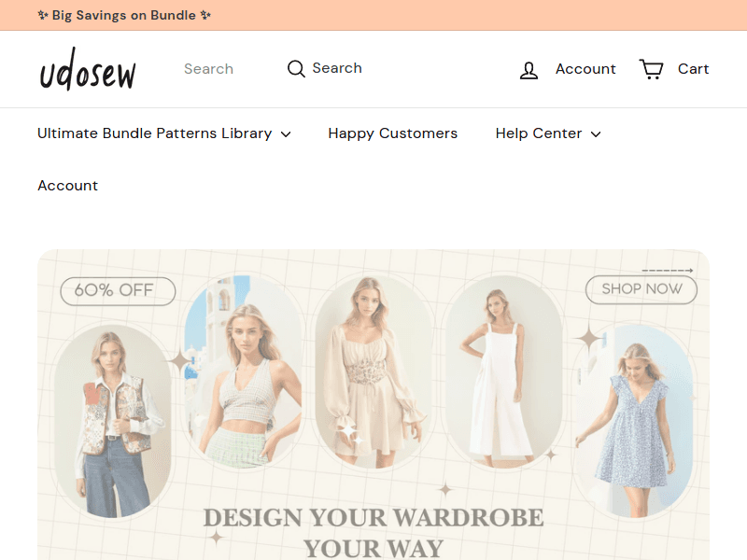The width and height of the screenshot is (747, 560).
Task: Select the white jumpsuit outfit image
Action: (502, 373)
